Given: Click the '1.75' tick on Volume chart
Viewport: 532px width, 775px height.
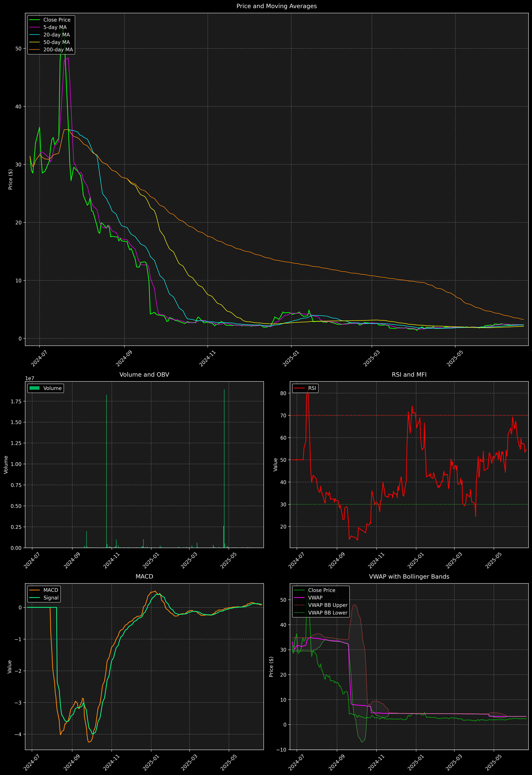Looking at the screenshot, I should [x=16, y=401].
